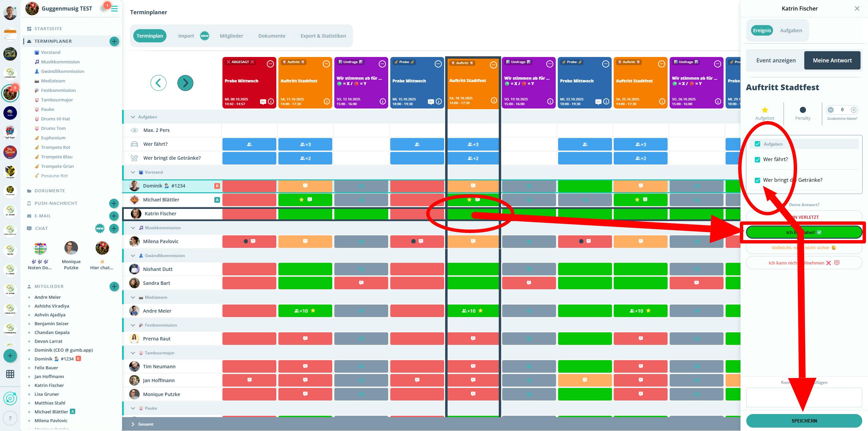Open the hamburger menu beside Guggenmusig TEST
The image size is (868, 431).
pyautogui.click(x=115, y=9)
